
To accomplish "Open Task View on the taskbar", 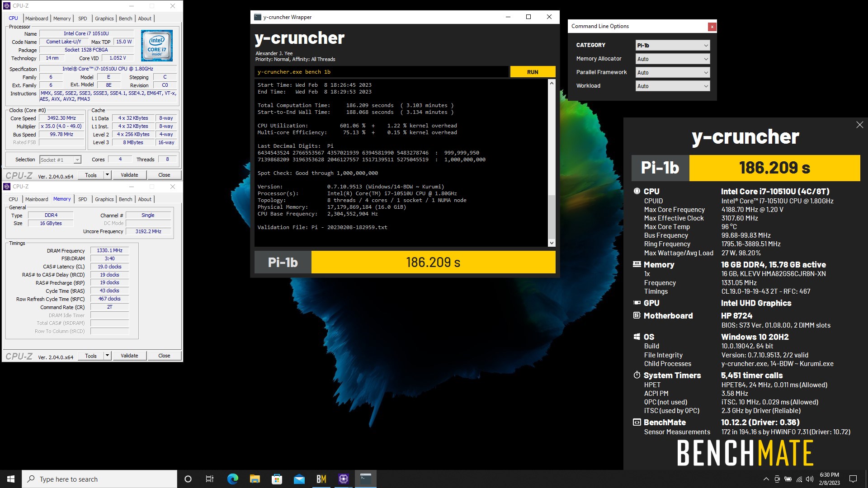I will coord(210,479).
